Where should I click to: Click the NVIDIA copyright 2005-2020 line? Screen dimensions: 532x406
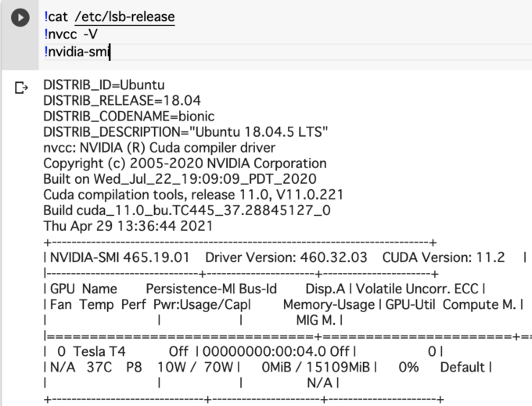click(185, 163)
